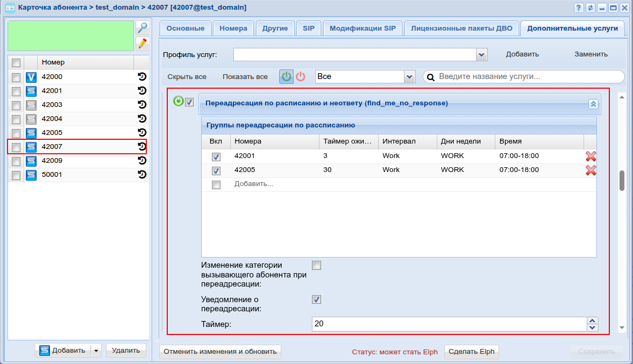The width and height of the screenshot is (633, 364).
Task: Collapse the find_me_no_response service section
Action: click(x=593, y=104)
